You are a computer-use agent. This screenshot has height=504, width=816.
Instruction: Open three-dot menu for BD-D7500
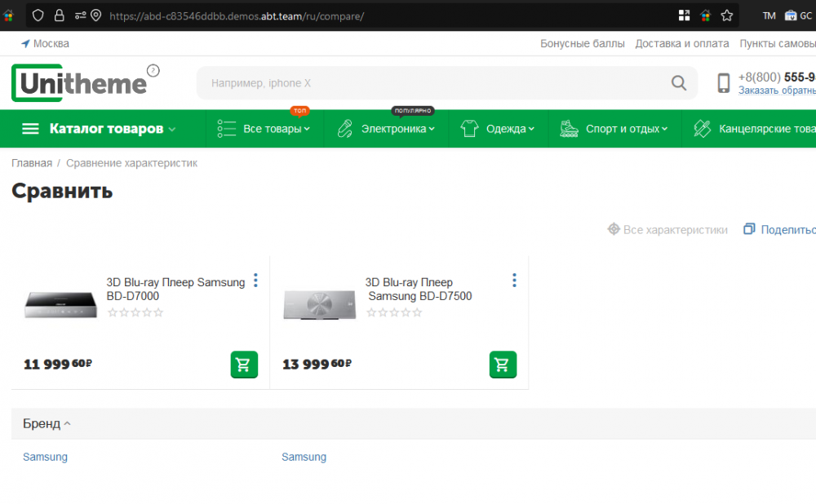pyautogui.click(x=514, y=281)
